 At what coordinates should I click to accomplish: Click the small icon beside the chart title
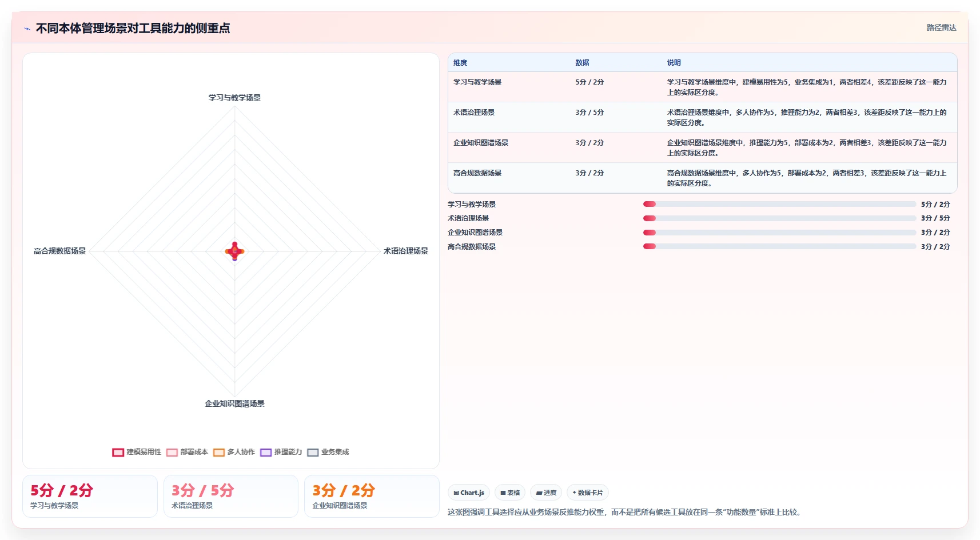pyautogui.click(x=27, y=29)
